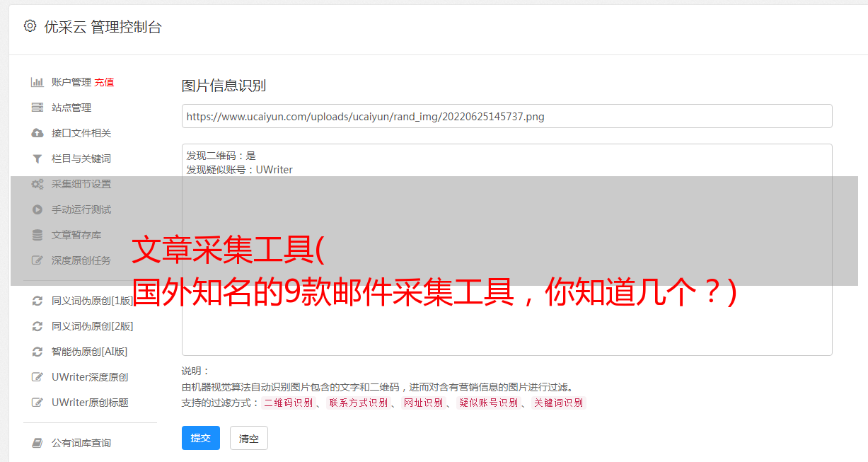Screen dimensions: 868x462
Task: Go to 文章暂存库
Action: click(76, 235)
